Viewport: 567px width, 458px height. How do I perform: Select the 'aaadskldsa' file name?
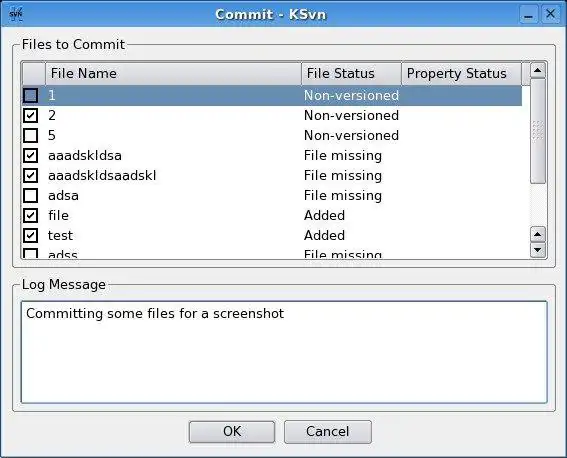[85, 155]
